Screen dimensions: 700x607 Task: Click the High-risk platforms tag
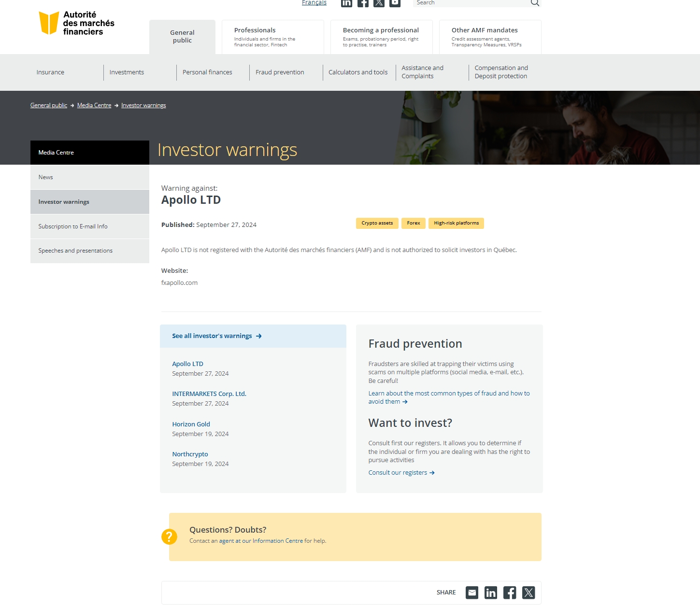coord(456,223)
